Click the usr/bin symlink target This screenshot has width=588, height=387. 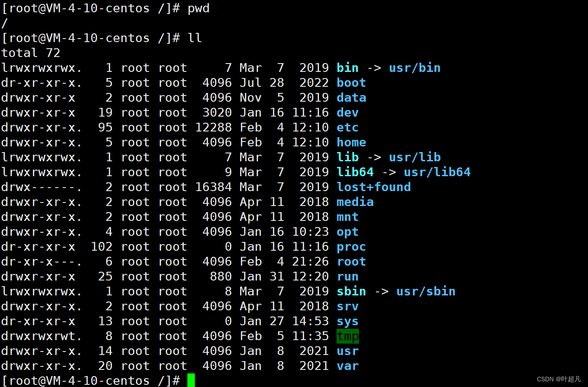pyautogui.click(x=414, y=68)
